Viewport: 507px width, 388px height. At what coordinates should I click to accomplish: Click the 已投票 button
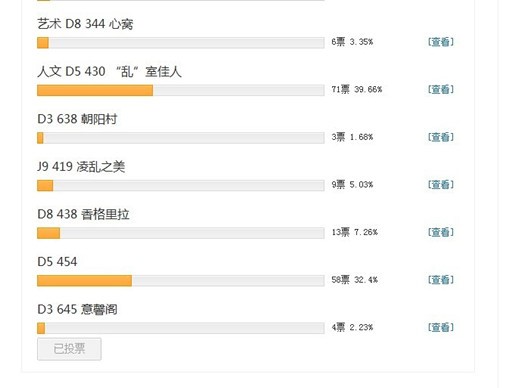click(69, 349)
